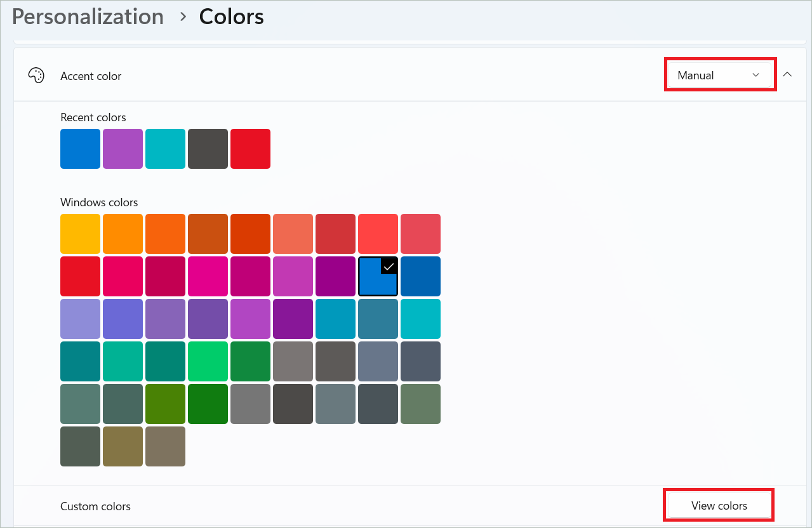Viewport: 812px width, 528px height.
Task: Select the last brown-gray swatch in Windows colors
Action: tap(165, 446)
